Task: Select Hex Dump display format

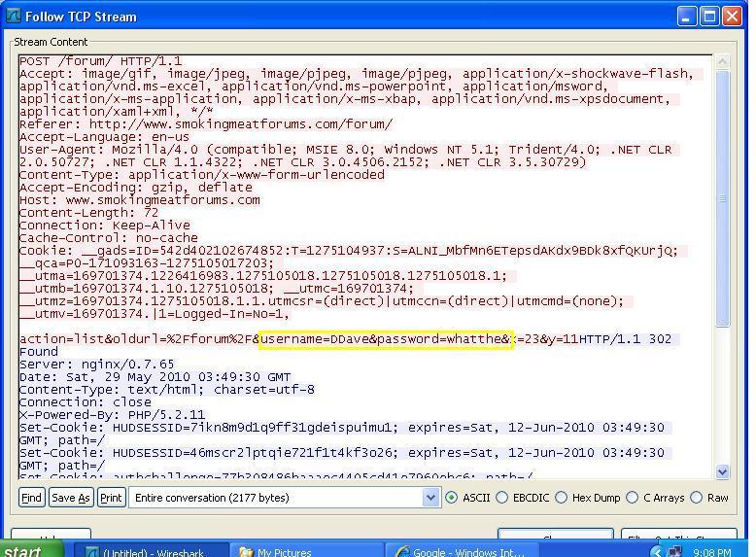Action: [562, 497]
